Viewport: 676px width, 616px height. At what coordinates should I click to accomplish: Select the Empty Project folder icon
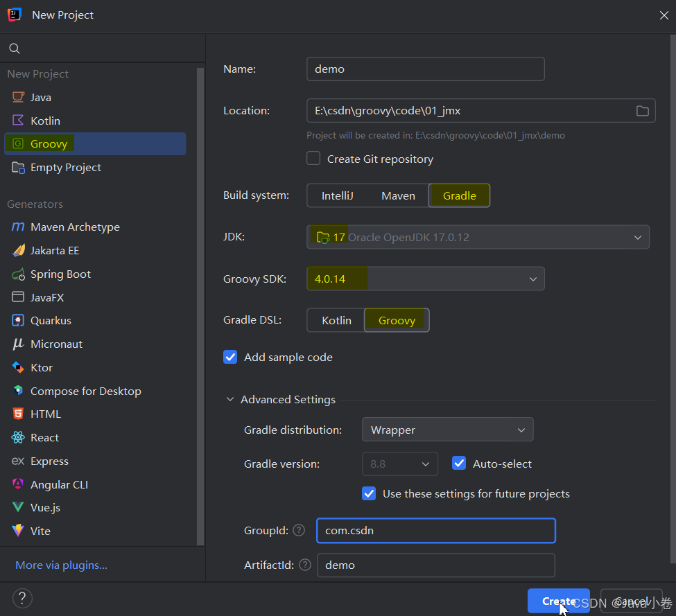pyautogui.click(x=18, y=167)
